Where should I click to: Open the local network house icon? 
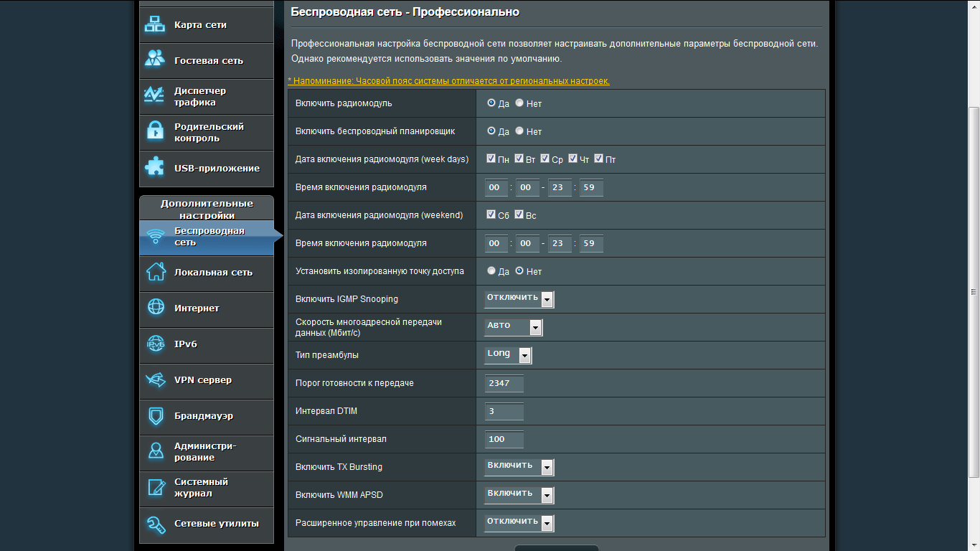tap(156, 273)
